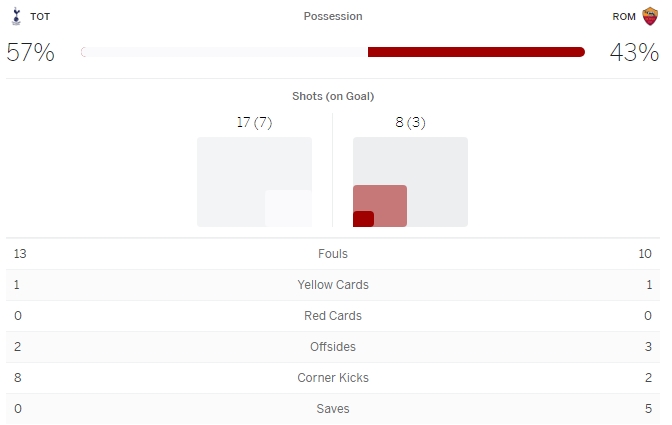This screenshot has height=425, width=672.
Task: Select the Saves row label
Action: coord(333,409)
